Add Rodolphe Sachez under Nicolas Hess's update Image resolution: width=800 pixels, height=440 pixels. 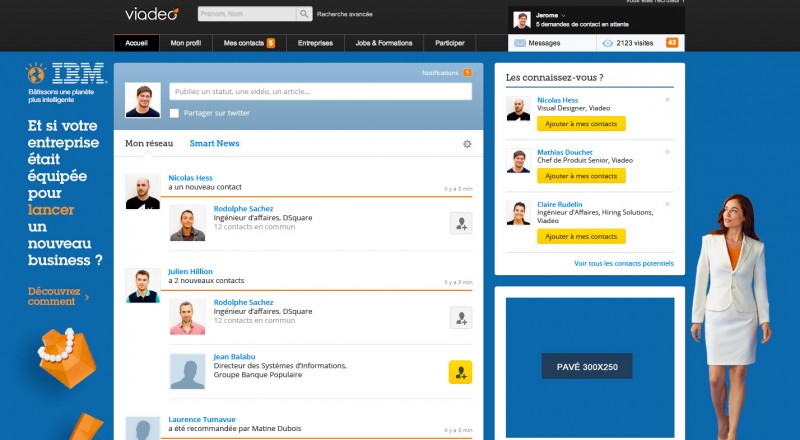[x=460, y=224]
